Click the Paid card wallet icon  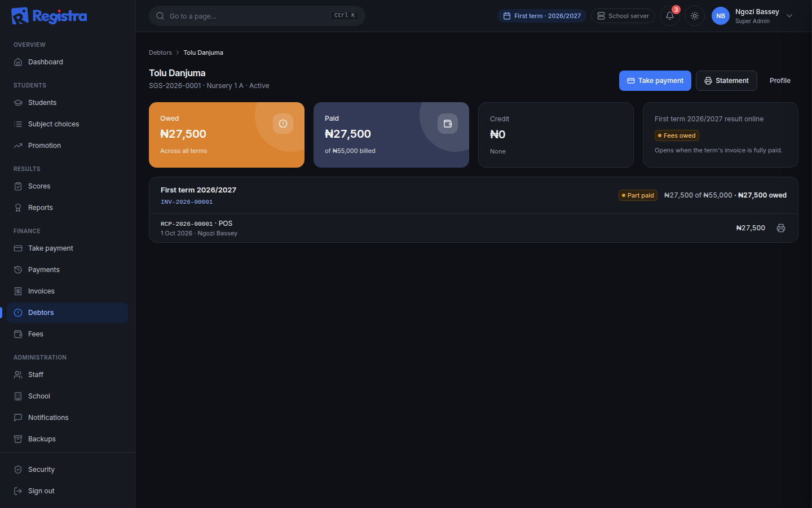pyautogui.click(x=448, y=124)
